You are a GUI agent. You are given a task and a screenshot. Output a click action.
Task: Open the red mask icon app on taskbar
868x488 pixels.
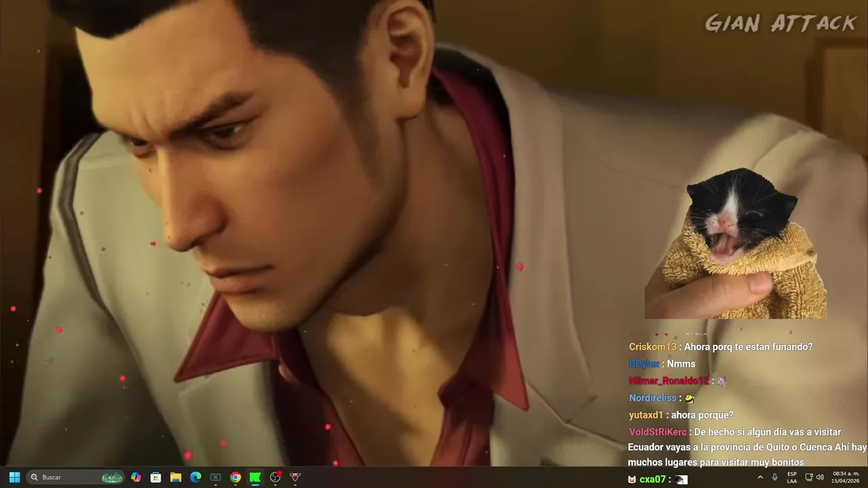click(x=295, y=477)
